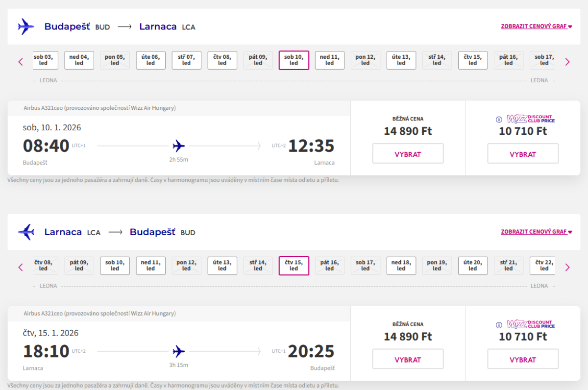Viewport: 588px width, 390px height.
Task: Choose regular price 14 890 Ft for outbound flight
Action: tap(408, 154)
